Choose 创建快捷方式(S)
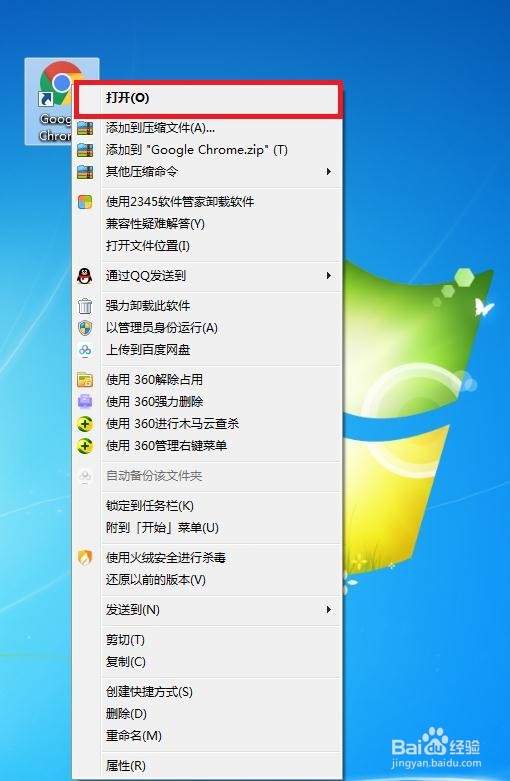Viewport: 510px width, 781px height. [x=208, y=692]
